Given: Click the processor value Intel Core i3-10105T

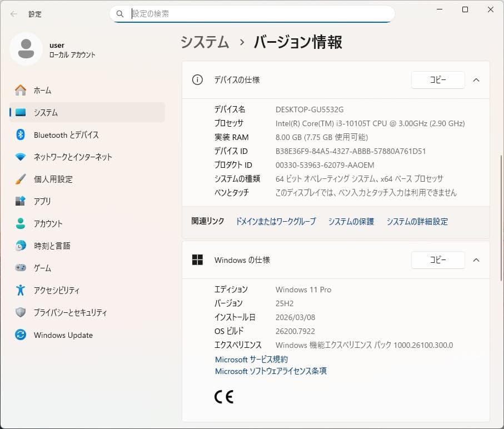Looking at the screenshot, I should pyautogui.click(x=370, y=123).
